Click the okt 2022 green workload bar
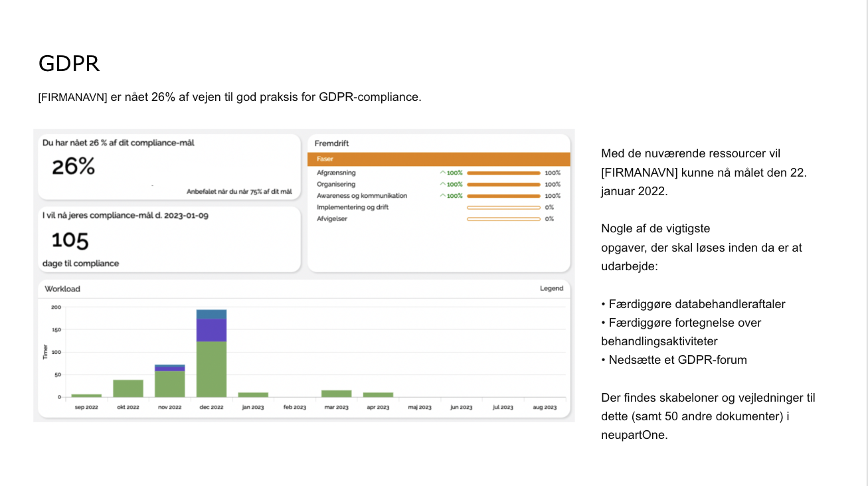Viewport: 868px width, 486px height. (x=128, y=388)
